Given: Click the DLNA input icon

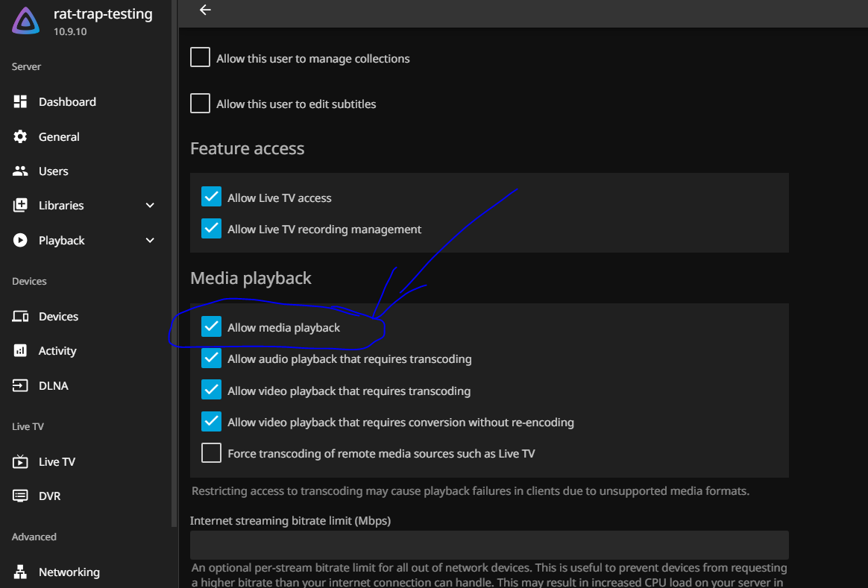Looking at the screenshot, I should coord(20,386).
